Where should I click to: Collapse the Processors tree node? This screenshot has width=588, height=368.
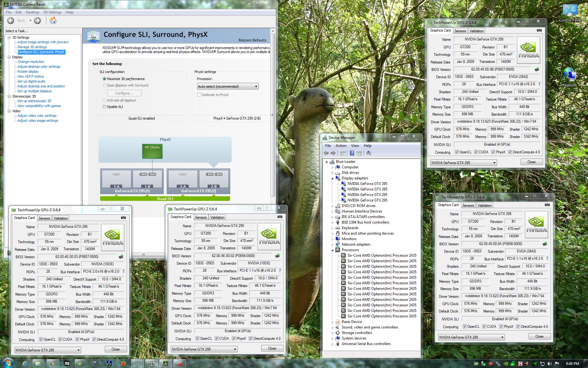click(332, 250)
